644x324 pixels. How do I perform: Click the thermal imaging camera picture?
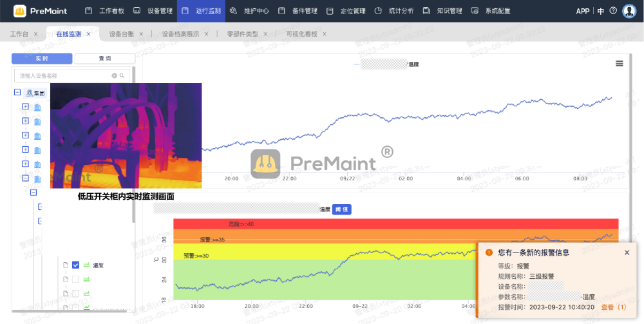[126, 135]
